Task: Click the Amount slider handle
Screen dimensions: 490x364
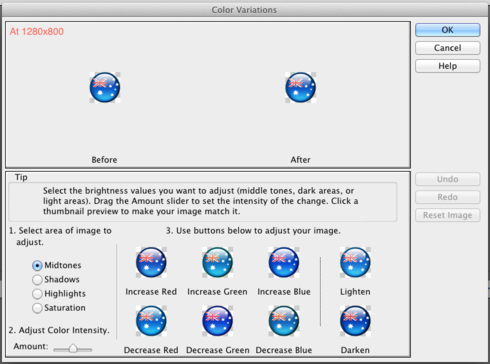Action: coord(73,349)
